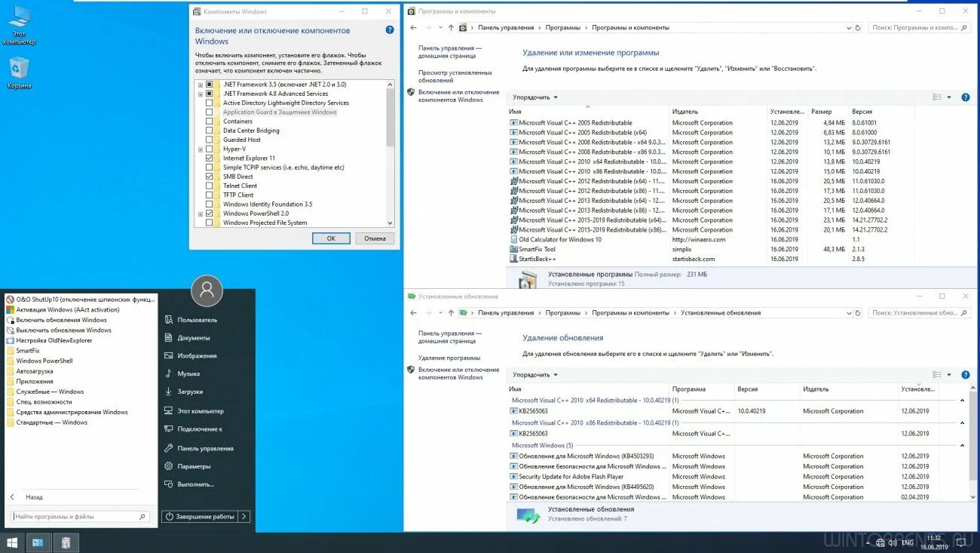Click the network icon in system tray
Image resolution: width=980 pixels, height=553 pixels.
tap(879, 542)
